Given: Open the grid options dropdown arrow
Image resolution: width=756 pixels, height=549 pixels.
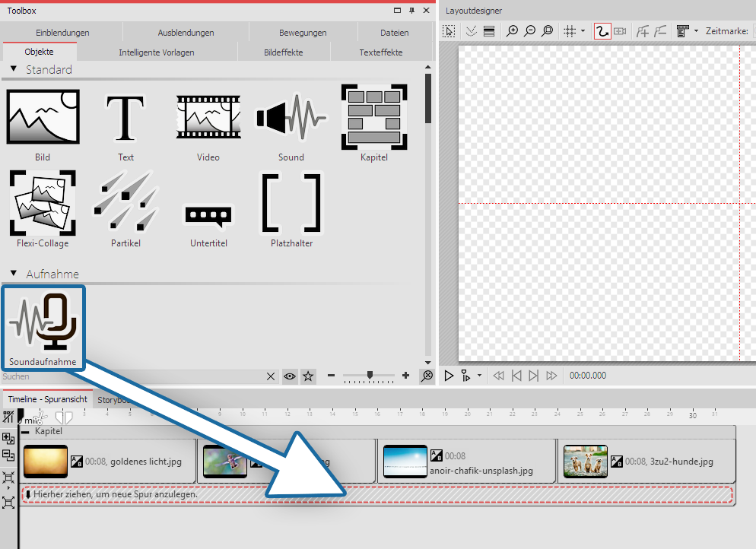Looking at the screenshot, I should coord(583,31).
